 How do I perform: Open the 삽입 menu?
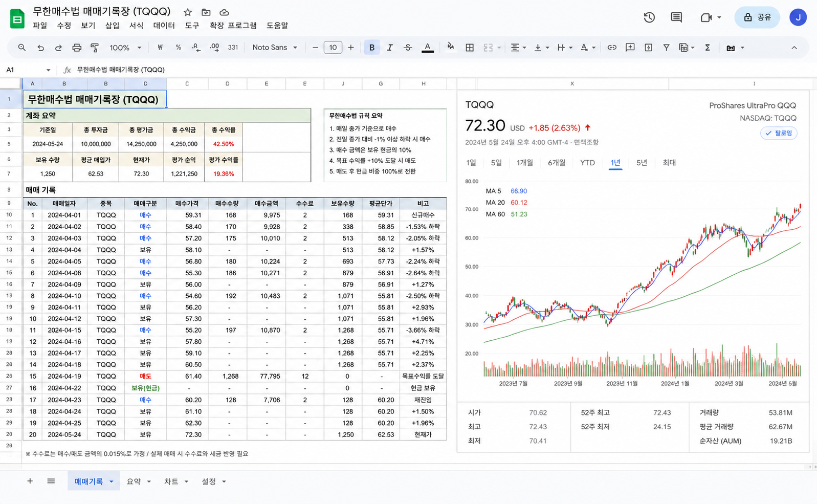click(x=112, y=26)
